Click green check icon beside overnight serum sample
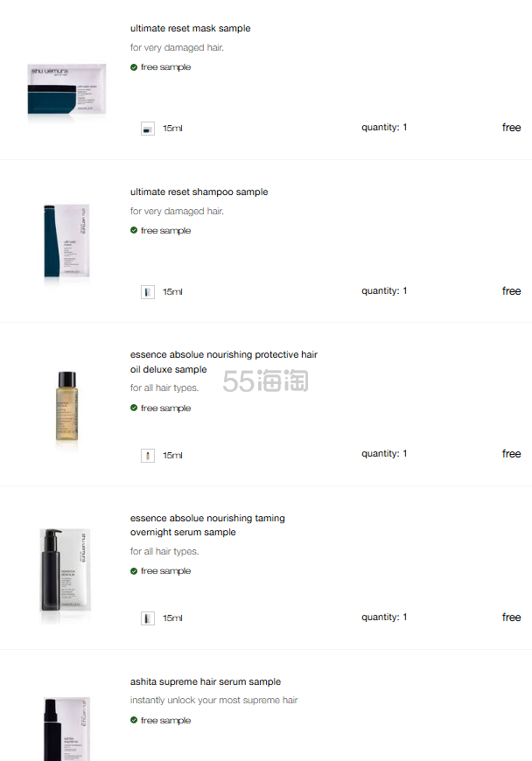 click(134, 571)
